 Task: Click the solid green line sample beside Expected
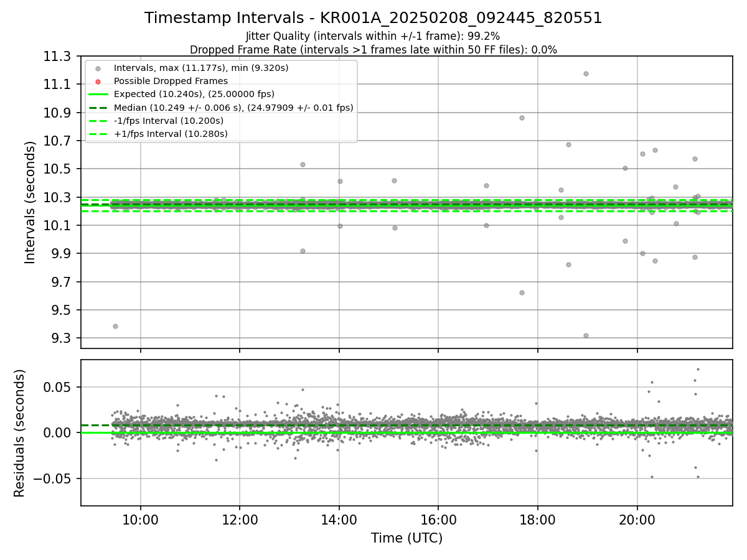click(98, 95)
